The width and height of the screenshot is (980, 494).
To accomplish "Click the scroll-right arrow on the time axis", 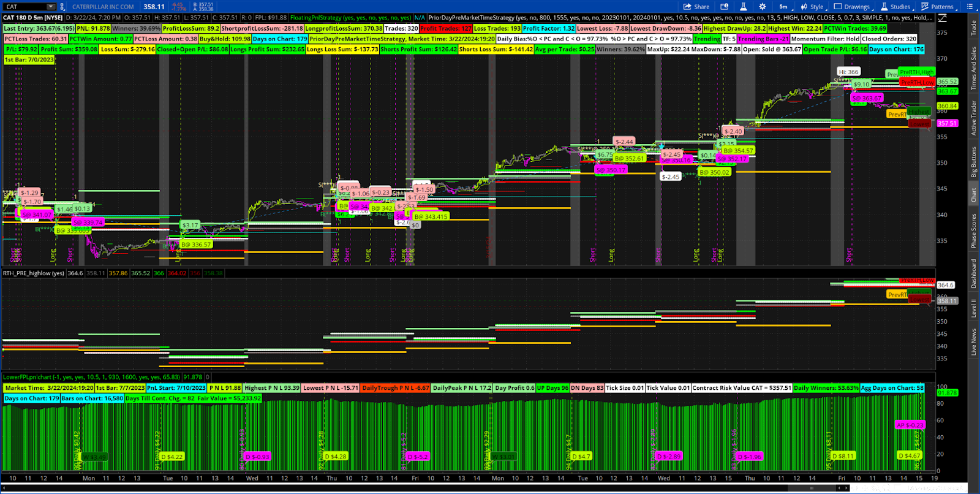I will [x=847, y=488].
